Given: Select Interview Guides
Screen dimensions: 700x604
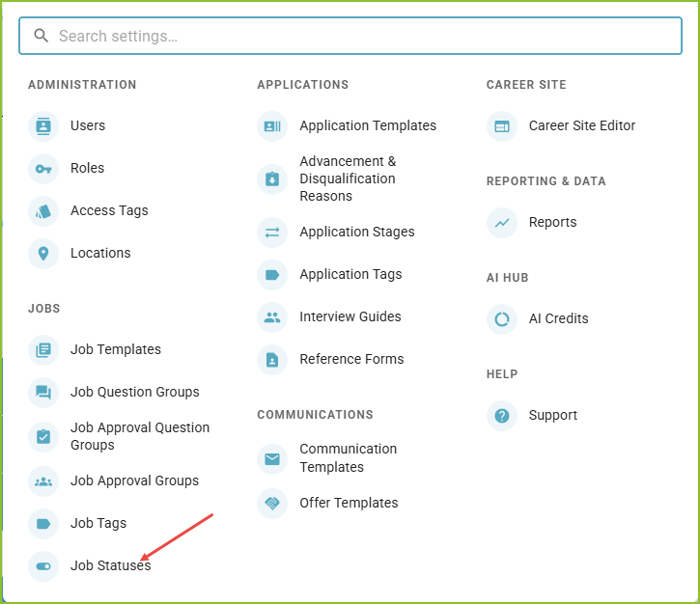Looking at the screenshot, I should pyautogui.click(x=350, y=316).
